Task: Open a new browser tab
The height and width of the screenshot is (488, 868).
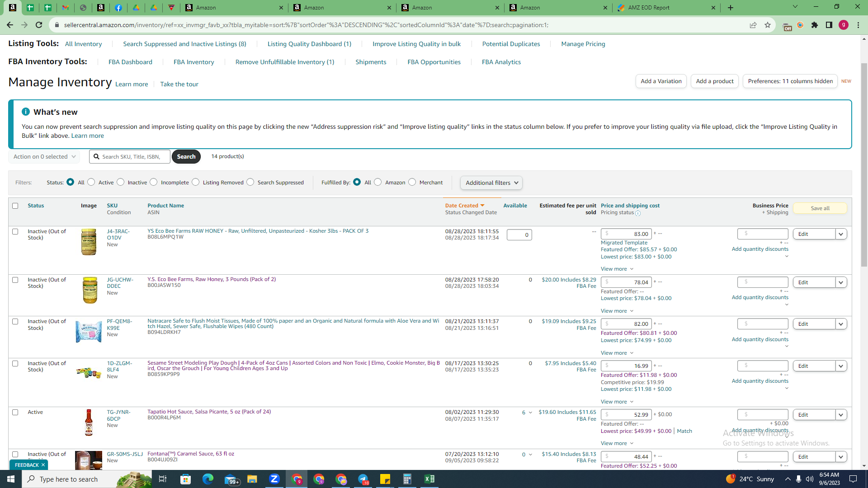Action: coord(731,8)
